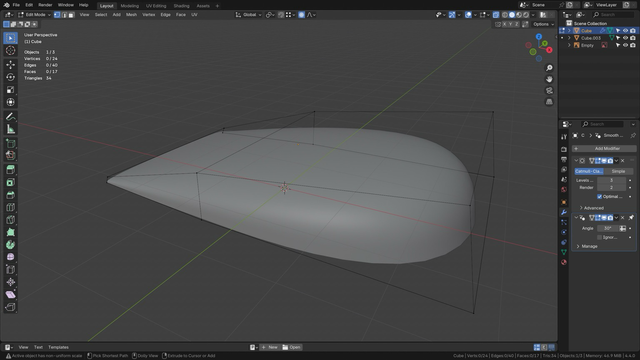
Task: Click the Add Modifier button
Action: (604, 149)
